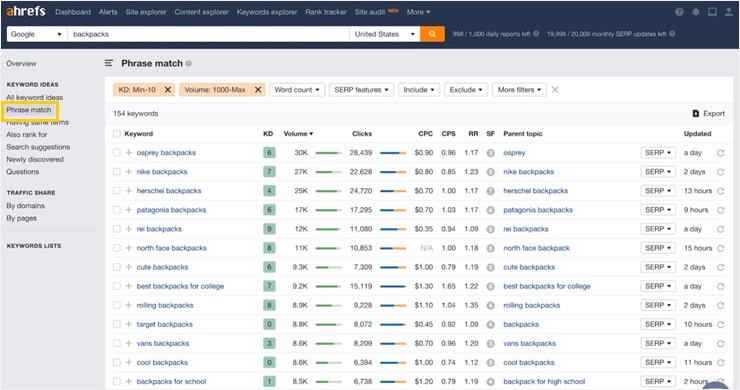Click the ahrefs logo
The image size is (740, 390).
point(26,11)
